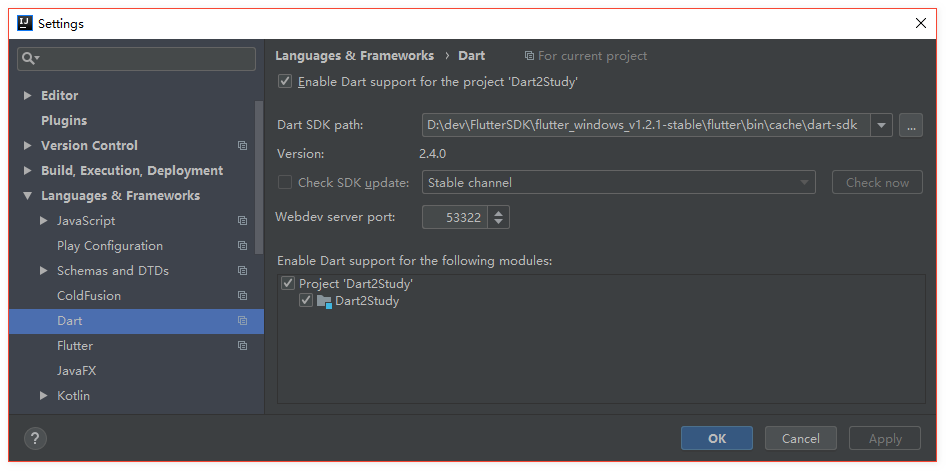Toggle the Dart2Study module checkbox
946x471 pixels.
click(x=306, y=300)
